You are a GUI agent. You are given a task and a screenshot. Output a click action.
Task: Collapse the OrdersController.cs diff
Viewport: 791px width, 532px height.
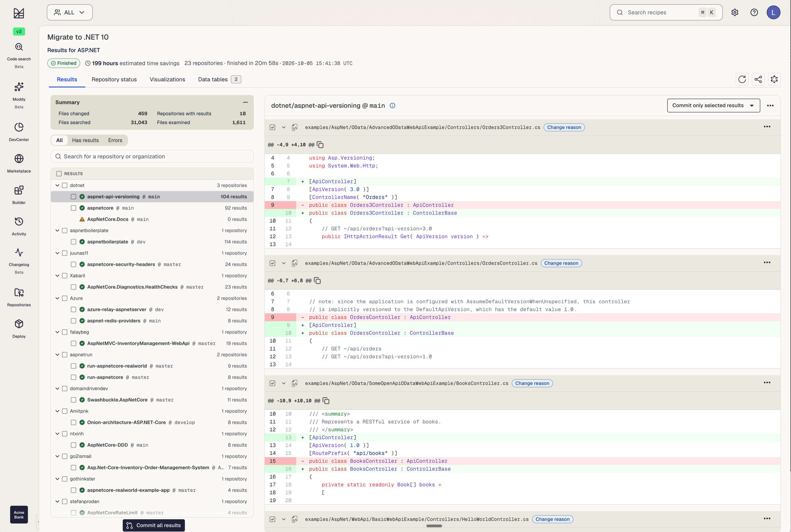point(283,263)
